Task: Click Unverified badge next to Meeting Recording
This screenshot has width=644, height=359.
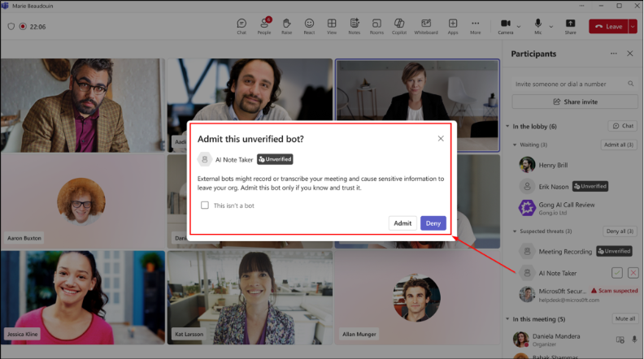Action: [614, 251]
